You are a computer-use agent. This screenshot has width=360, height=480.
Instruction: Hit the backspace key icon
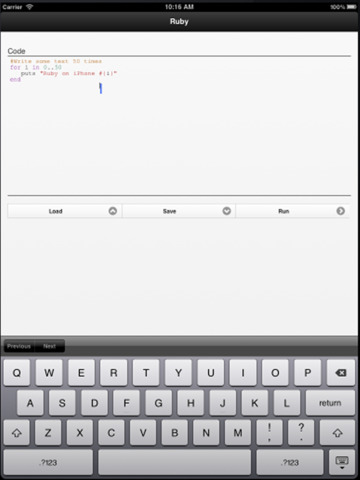[341, 373]
